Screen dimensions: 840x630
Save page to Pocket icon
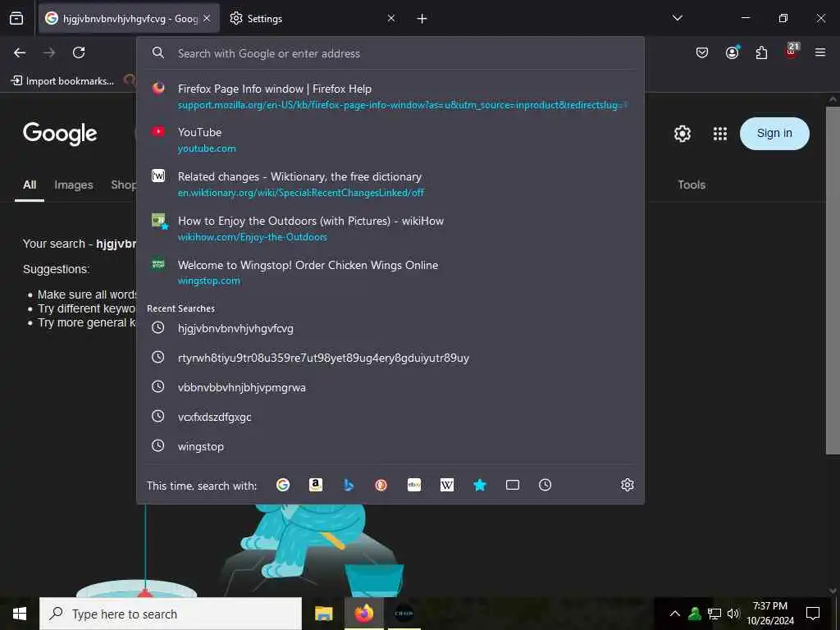[x=702, y=52]
